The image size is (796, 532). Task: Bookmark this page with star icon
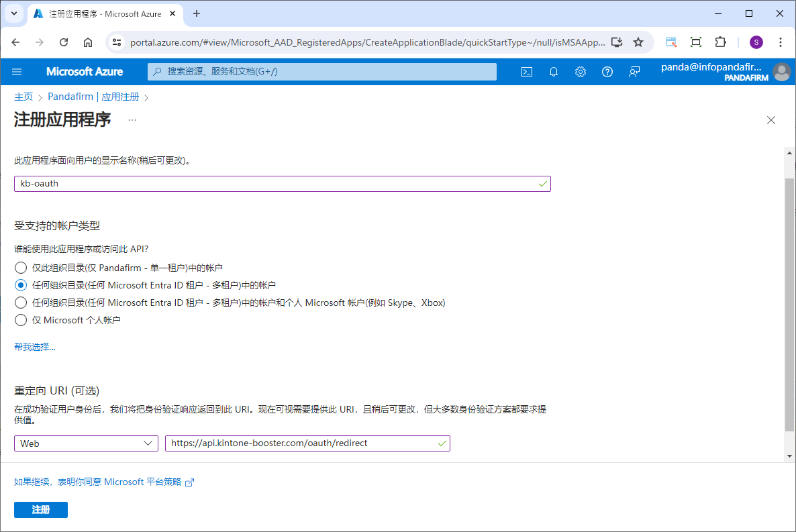[x=638, y=42]
